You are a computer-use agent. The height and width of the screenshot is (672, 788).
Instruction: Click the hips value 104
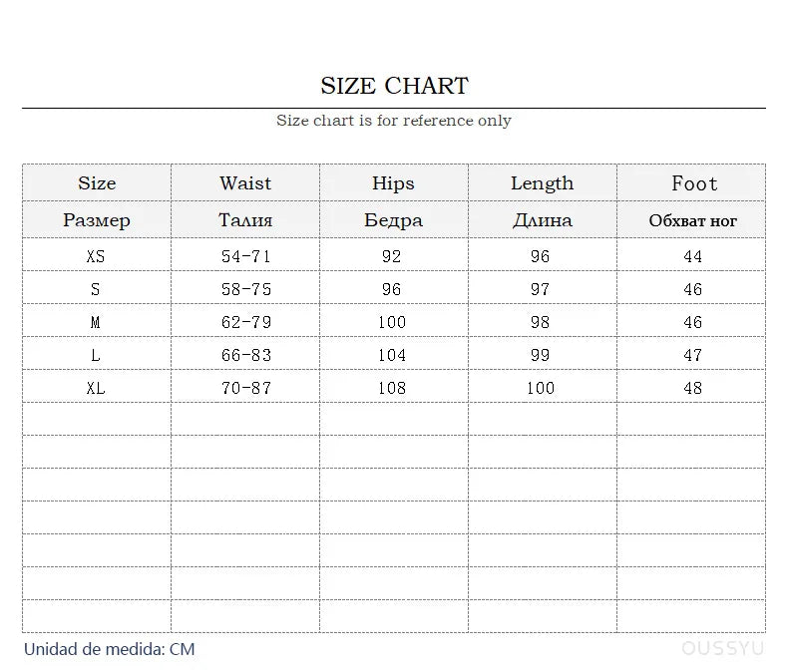(391, 355)
